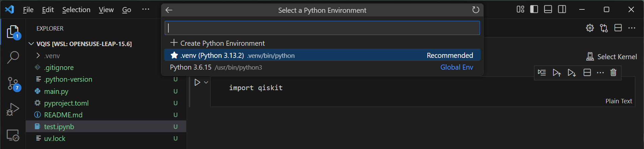644x149 pixels.
Task: Open the Remote Explorer icon
Action: (x=13, y=135)
